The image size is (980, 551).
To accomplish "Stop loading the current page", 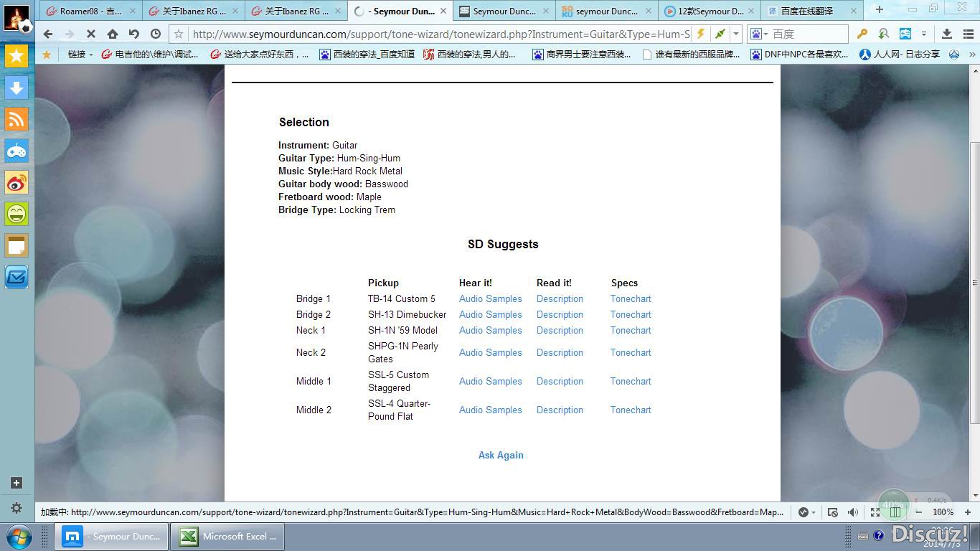I will coord(91,34).
